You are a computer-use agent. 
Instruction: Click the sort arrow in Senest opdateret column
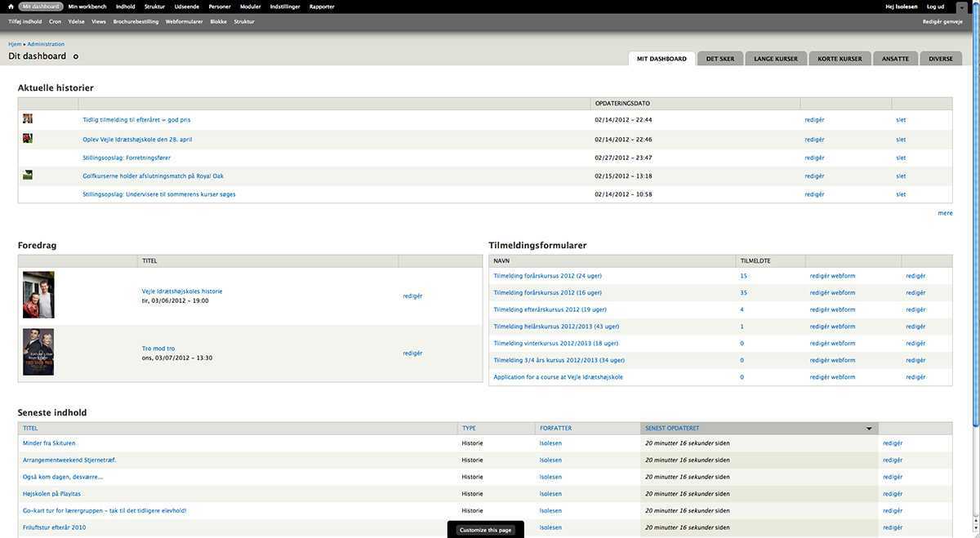(869, 429)
